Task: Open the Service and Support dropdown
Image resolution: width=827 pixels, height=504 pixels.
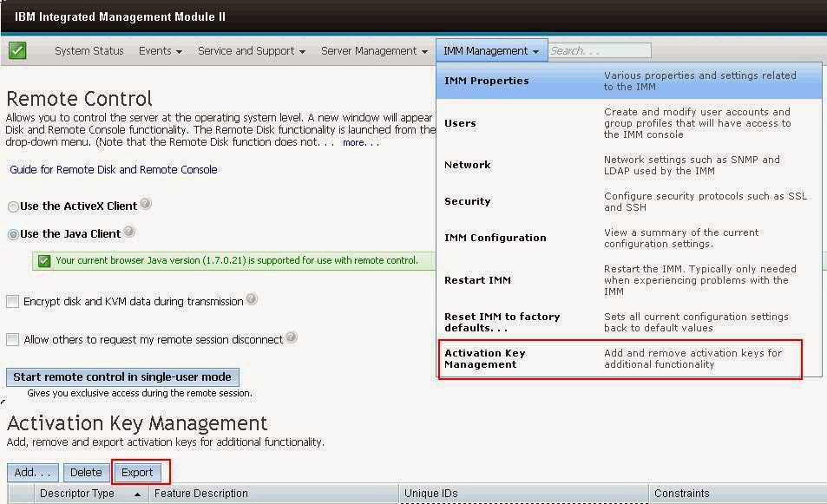Action: (x=252, y=51)
